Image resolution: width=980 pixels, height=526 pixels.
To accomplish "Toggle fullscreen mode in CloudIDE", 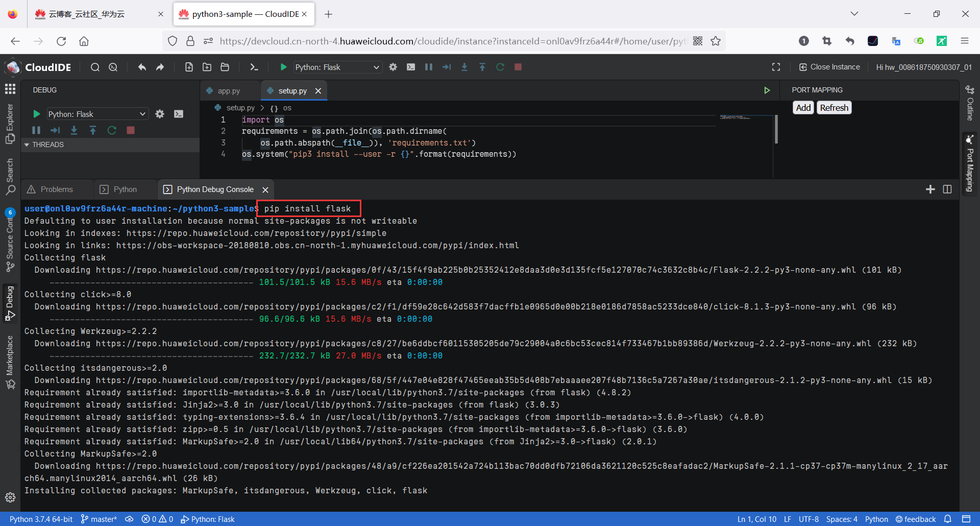I will coord(776,67).
